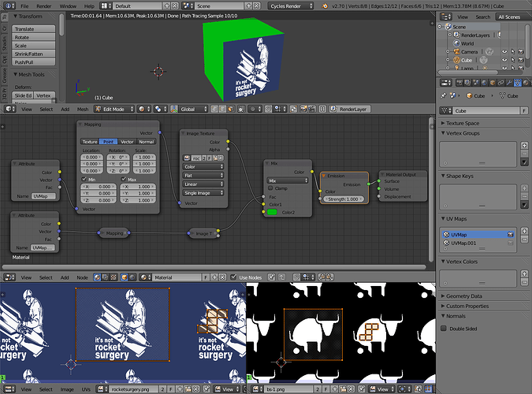Select Texture type in Mapping node

(x=90, y=142)
